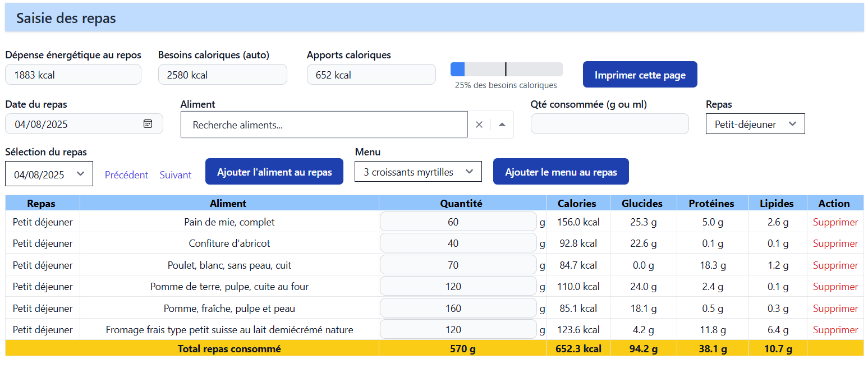
Task: Open the Menu dropdown showing 3 croissants myrtilles
Action: click(x=418, y=172)
